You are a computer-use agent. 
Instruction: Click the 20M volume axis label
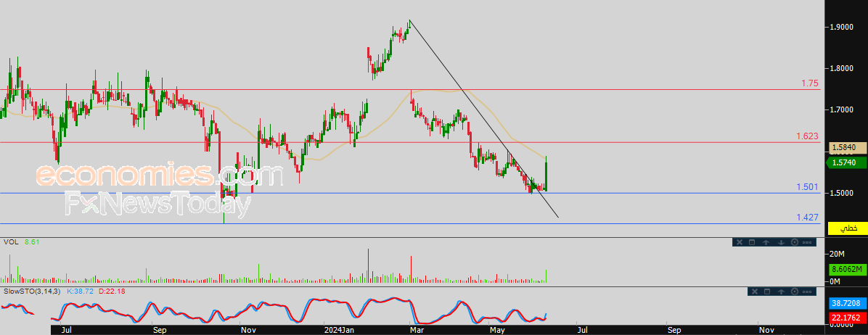[836, 254]
